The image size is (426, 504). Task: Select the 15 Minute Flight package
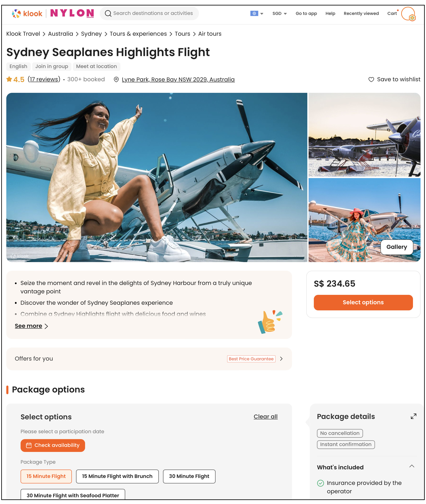pyautogui.click(x=46, y=476)
